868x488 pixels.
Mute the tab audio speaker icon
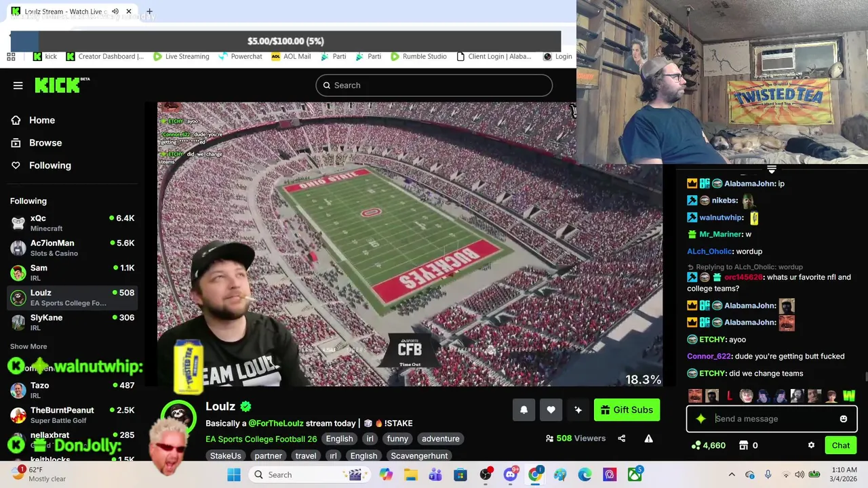pos(115,12)
